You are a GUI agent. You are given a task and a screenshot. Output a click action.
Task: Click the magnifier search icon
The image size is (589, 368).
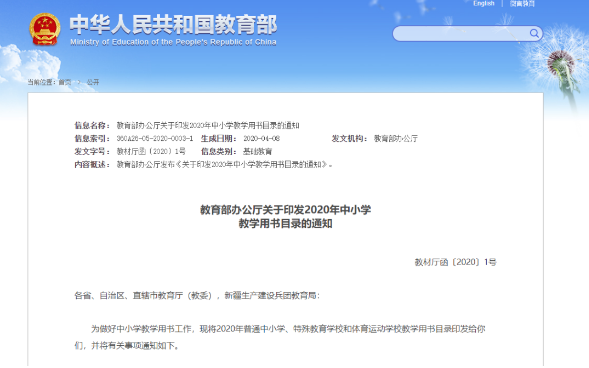[x=534, y=33]
